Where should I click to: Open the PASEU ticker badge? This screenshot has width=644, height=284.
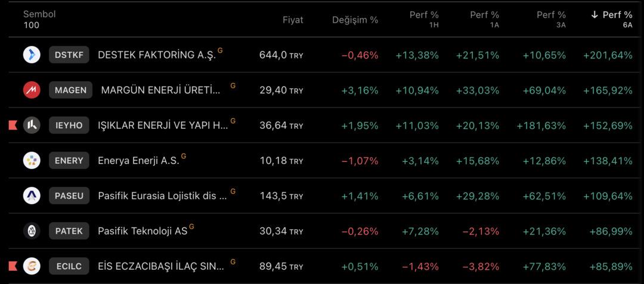tap(69, 196)
